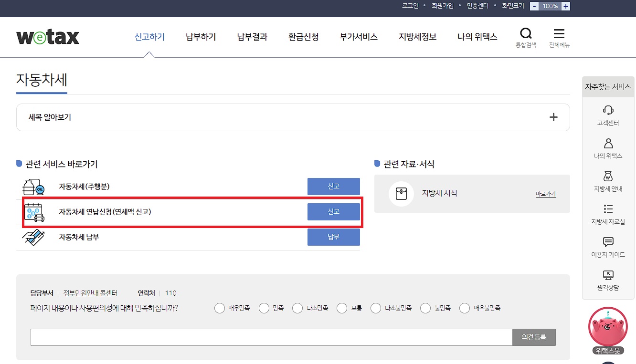Click 신고 for 자동차세 연납신청
The height and width of the screenshot is (364, 636).
click(333, 211)
